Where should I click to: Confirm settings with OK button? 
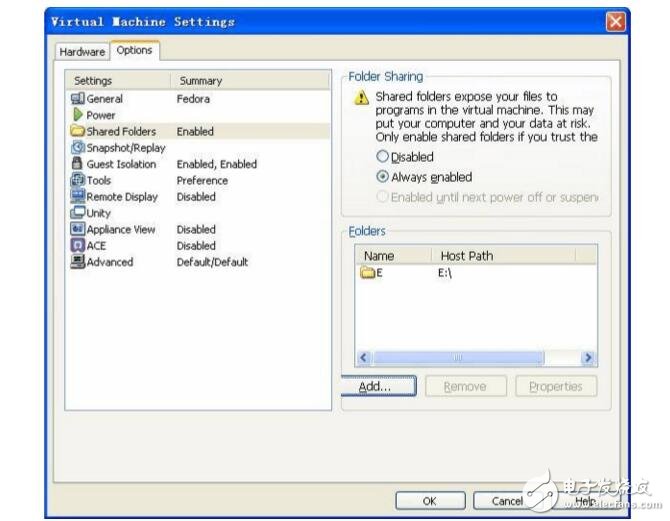pyautogui.click(x=429, y=501)
